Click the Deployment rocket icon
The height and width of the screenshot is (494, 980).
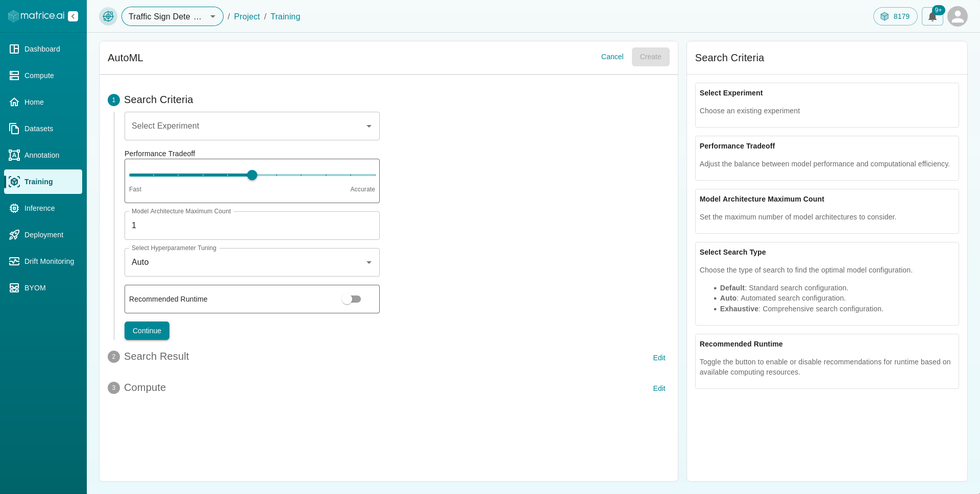click(x=14, y=235)
